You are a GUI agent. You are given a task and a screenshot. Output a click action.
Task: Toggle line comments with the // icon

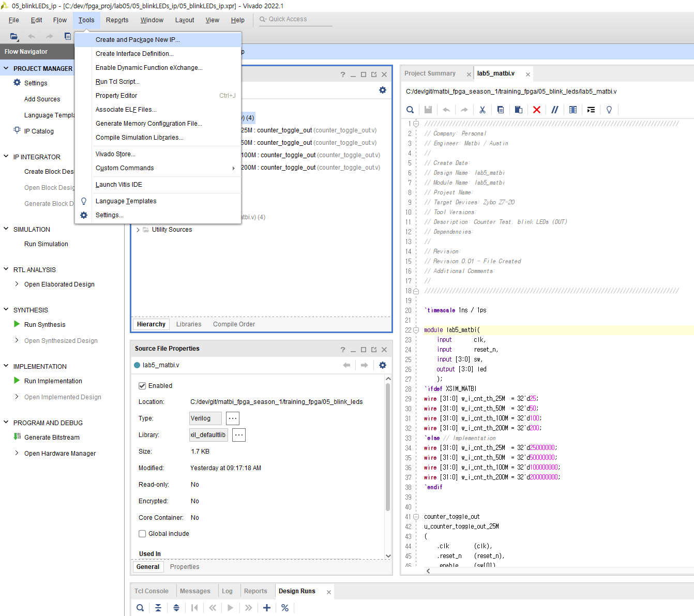(x=555, y=110)
